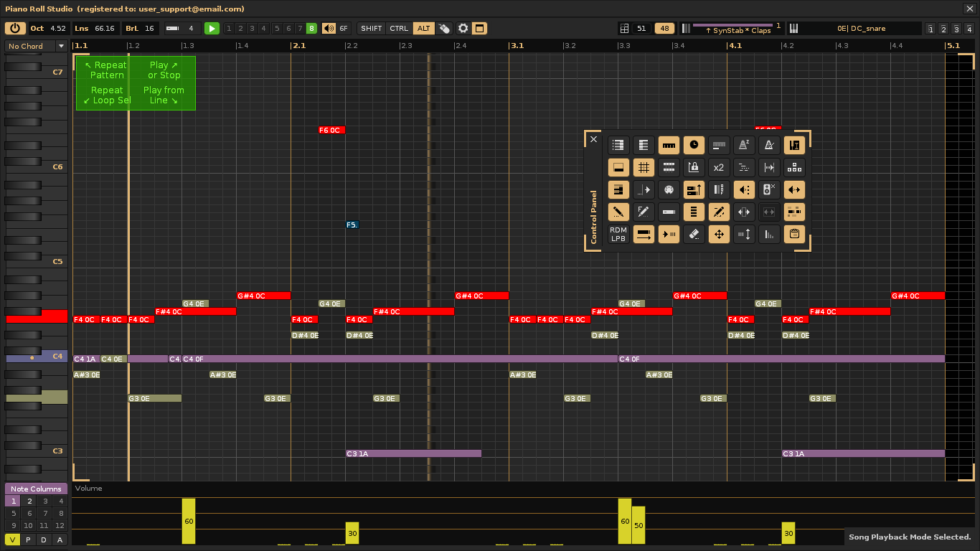Open settings with the gear icon
This screenshot has width=980, height=551.
463,29
